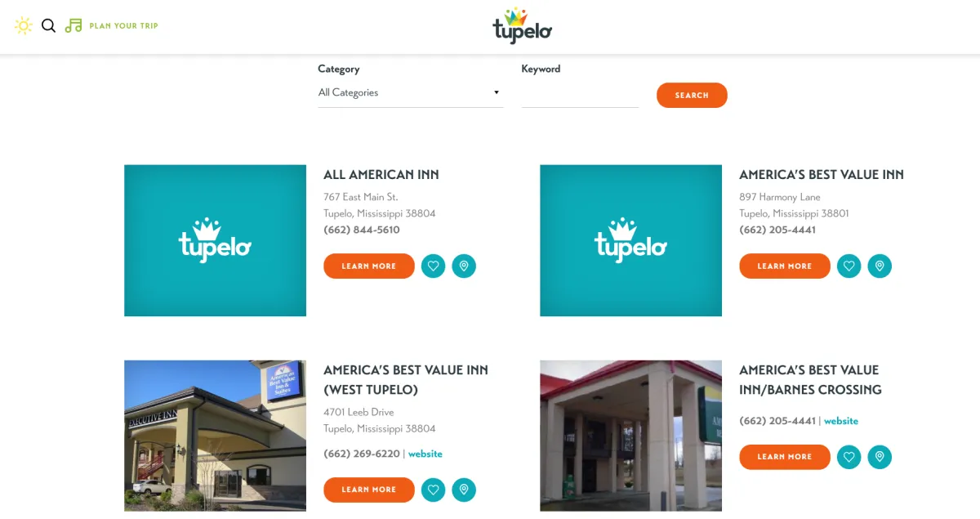Image resolution: width=980 pixels, height=519 pixels.
Task: Go home via the Tupelo header logo
Action: tap(523, 26)
